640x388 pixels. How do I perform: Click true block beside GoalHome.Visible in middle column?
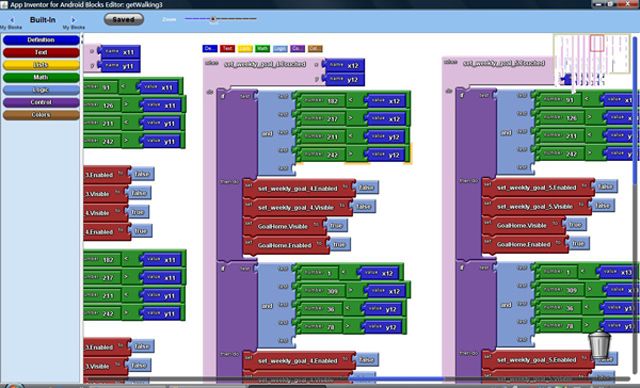[336, 226]
